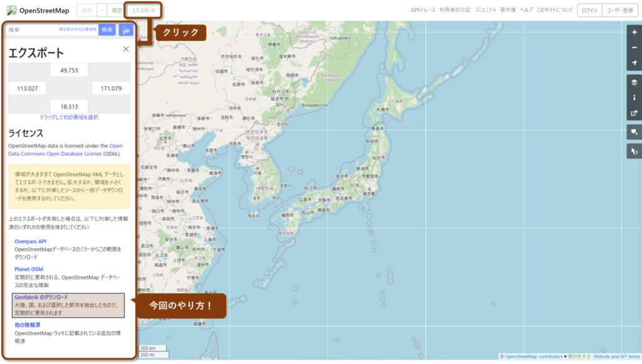Viewport: 642px width, 364px height.
Task: Click the Planet OSM link
Action: click(29, 269)
